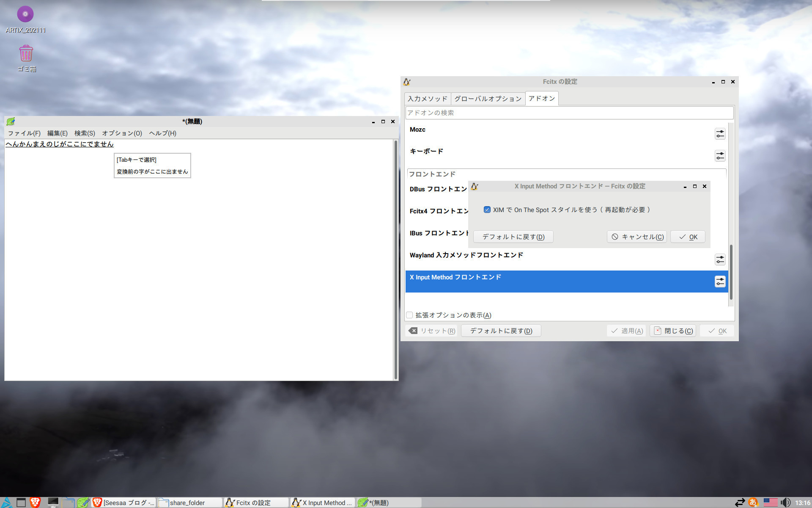This screenshot has width=812, height=508.
Task: Open the ゴミ箱 trash desktop icon
Action: click(26, 58)
